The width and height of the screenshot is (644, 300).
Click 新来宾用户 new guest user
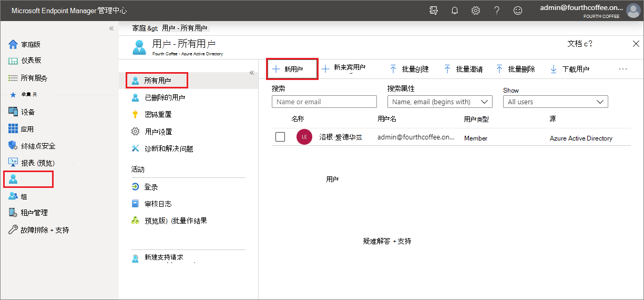point(344,68)
